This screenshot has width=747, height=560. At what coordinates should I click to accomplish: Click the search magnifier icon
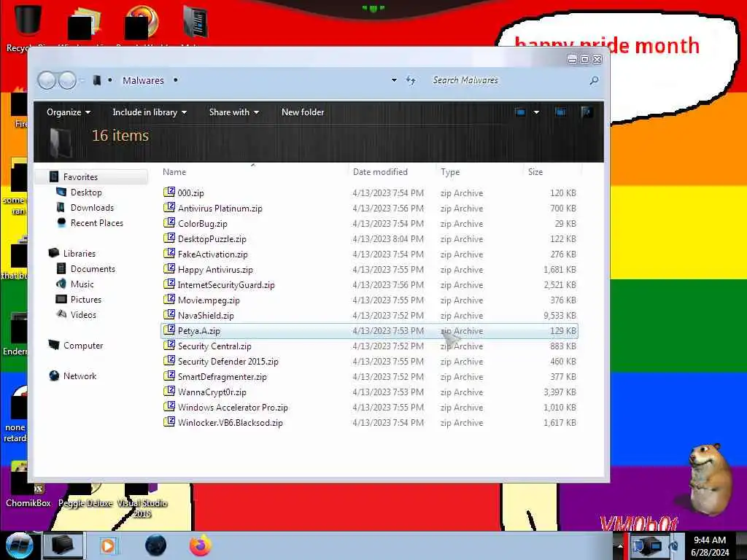point(594,80)
